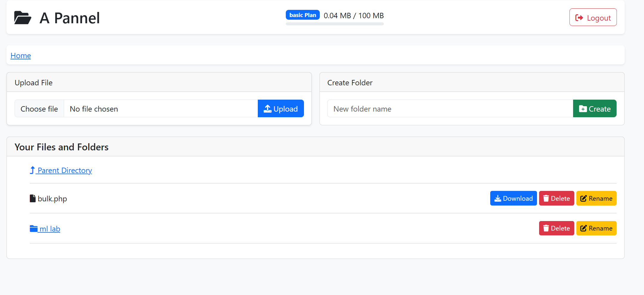Click the pencil icon on bulk.php's Rename button
Image resolution: width=644 pixels, height=295 pixels.
pyautogui.click(x=584, y=198)
